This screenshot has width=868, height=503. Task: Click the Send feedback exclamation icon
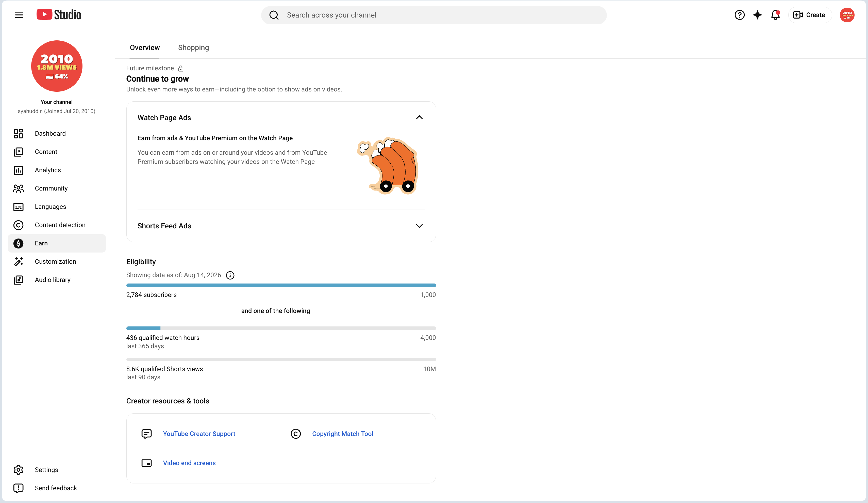[x=18, y=488]
